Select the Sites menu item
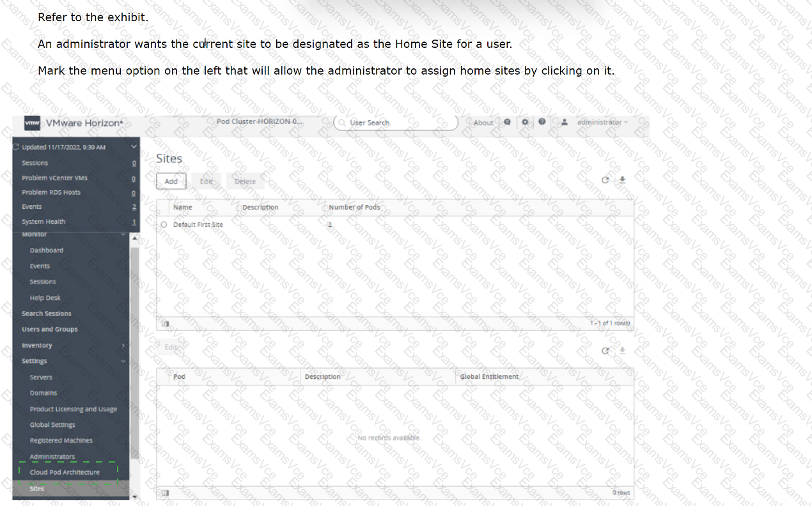812x506 pixels. [71, 489]
